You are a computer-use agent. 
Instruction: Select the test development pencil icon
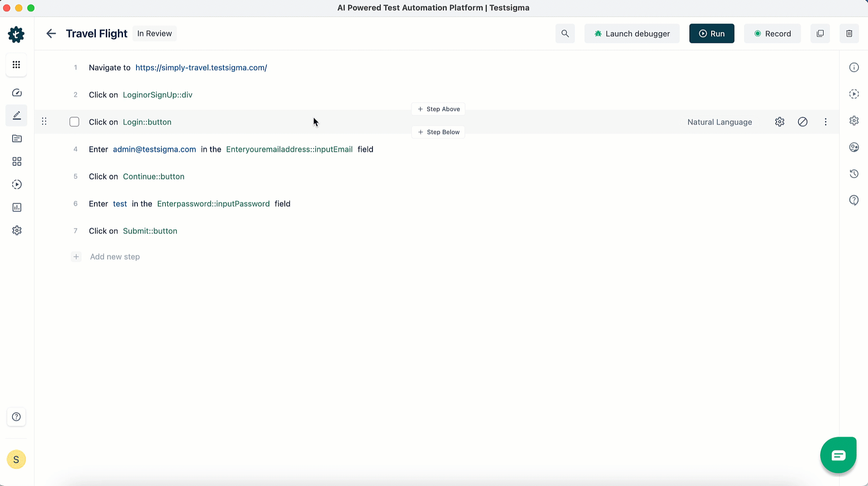17,115
